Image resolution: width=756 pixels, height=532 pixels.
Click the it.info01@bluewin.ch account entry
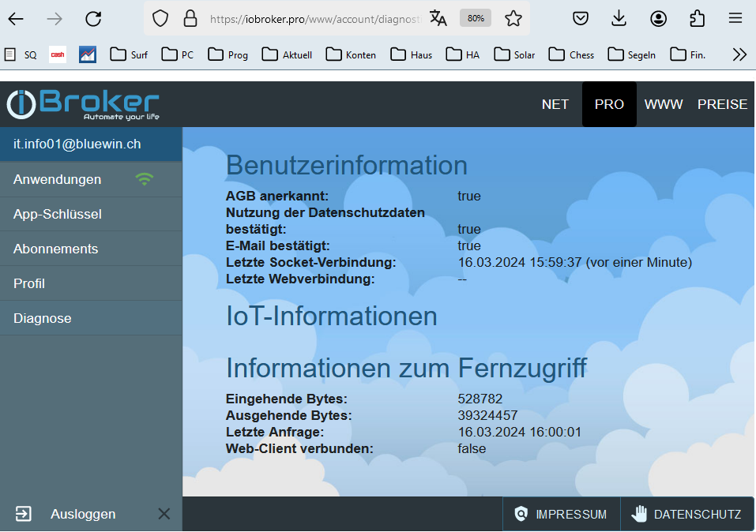pyautogui.click(x=91, y=144)
